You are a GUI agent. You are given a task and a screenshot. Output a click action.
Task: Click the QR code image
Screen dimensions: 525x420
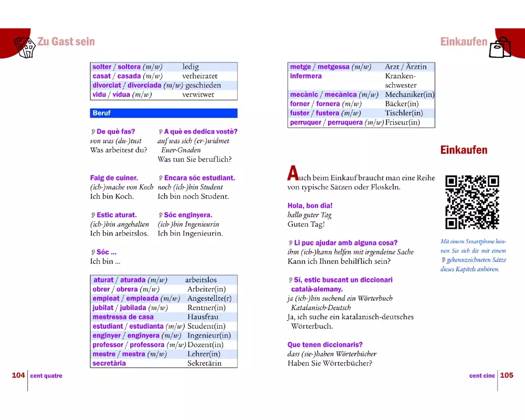[471, 202]
